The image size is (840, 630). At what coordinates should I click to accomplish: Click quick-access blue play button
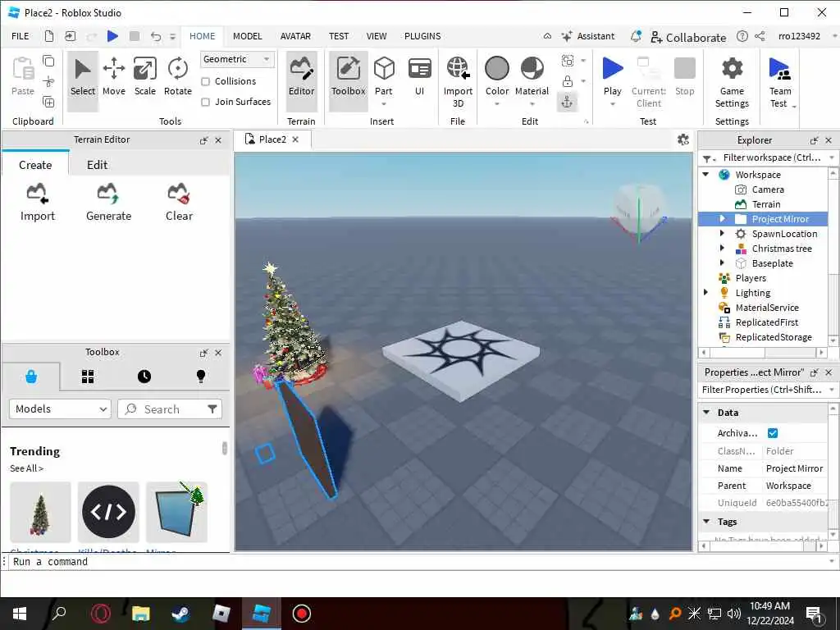(112, 36)
